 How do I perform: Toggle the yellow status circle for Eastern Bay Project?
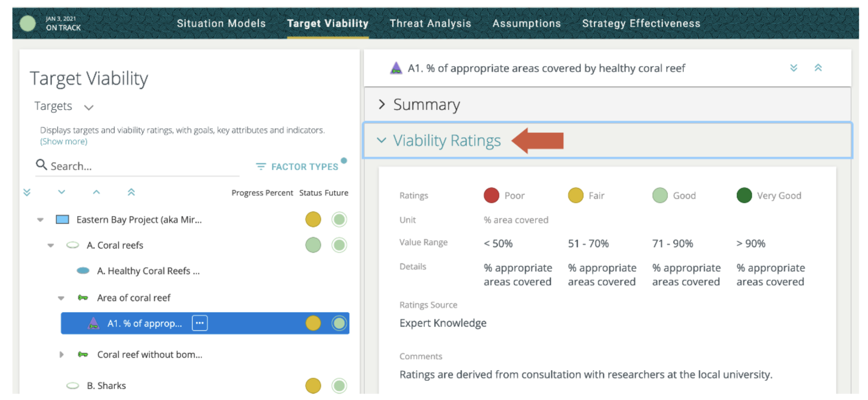point(313,219)
